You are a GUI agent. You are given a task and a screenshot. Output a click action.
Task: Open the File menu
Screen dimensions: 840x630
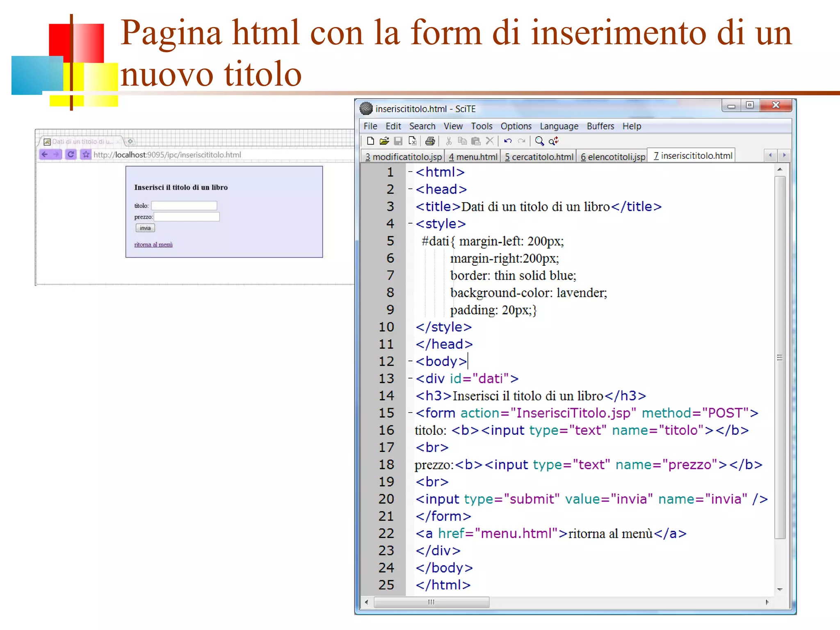coord(370,126)
